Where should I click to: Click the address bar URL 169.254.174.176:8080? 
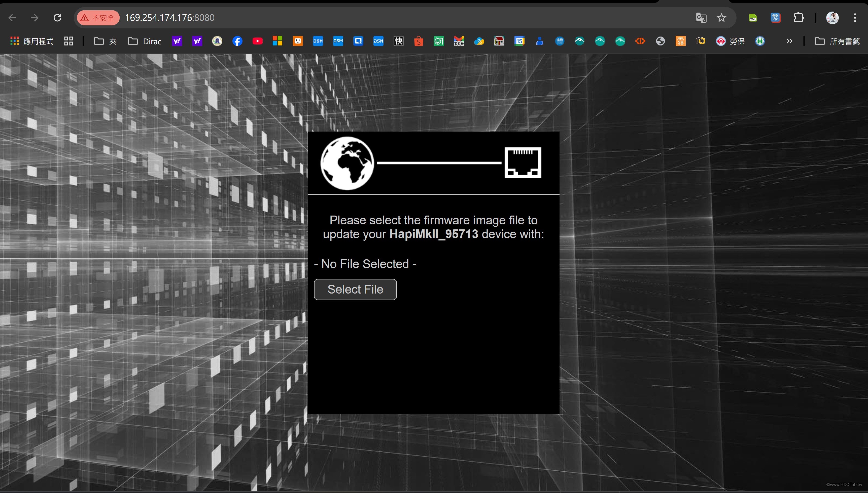pos(169,18)
